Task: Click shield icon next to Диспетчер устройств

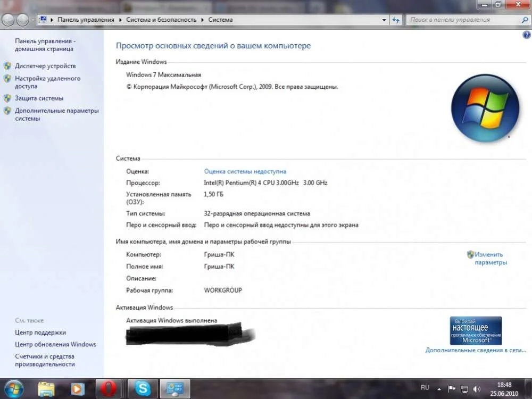Action: [7, 66]
